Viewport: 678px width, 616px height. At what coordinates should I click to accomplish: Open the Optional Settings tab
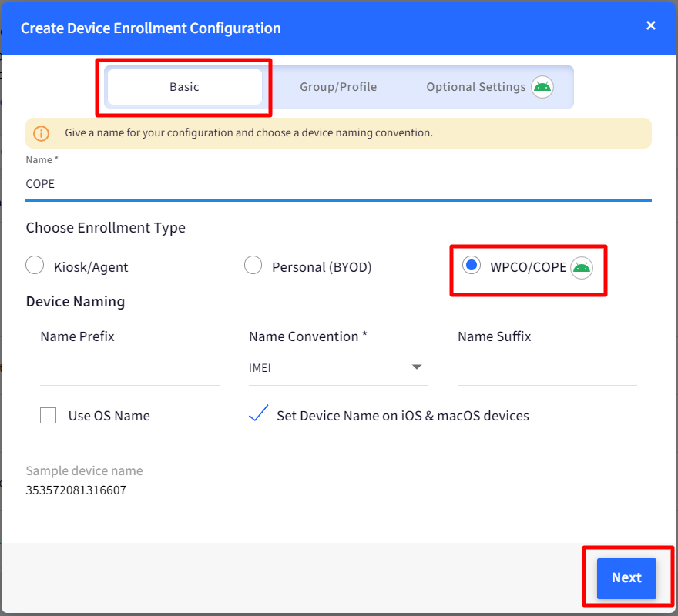coord(475,87)
